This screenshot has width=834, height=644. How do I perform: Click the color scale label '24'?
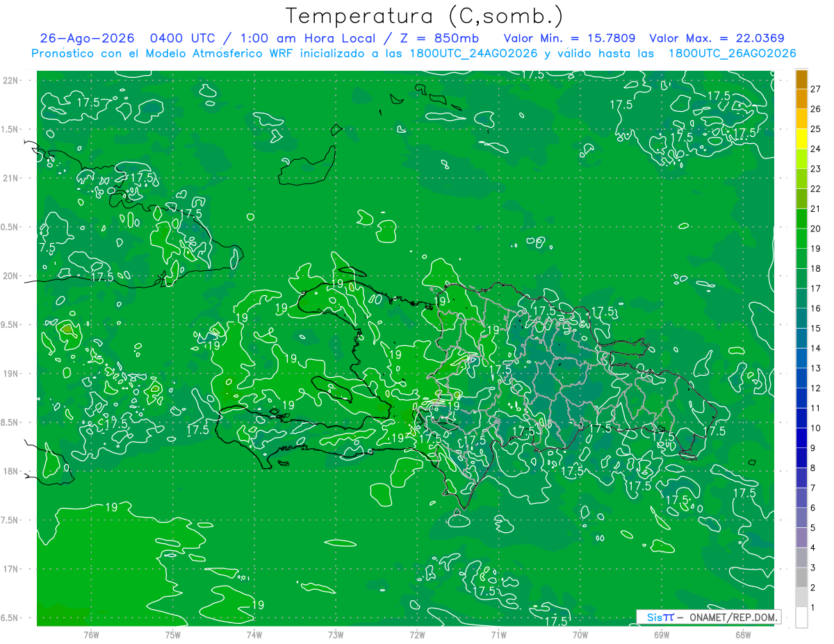point(816,149)
